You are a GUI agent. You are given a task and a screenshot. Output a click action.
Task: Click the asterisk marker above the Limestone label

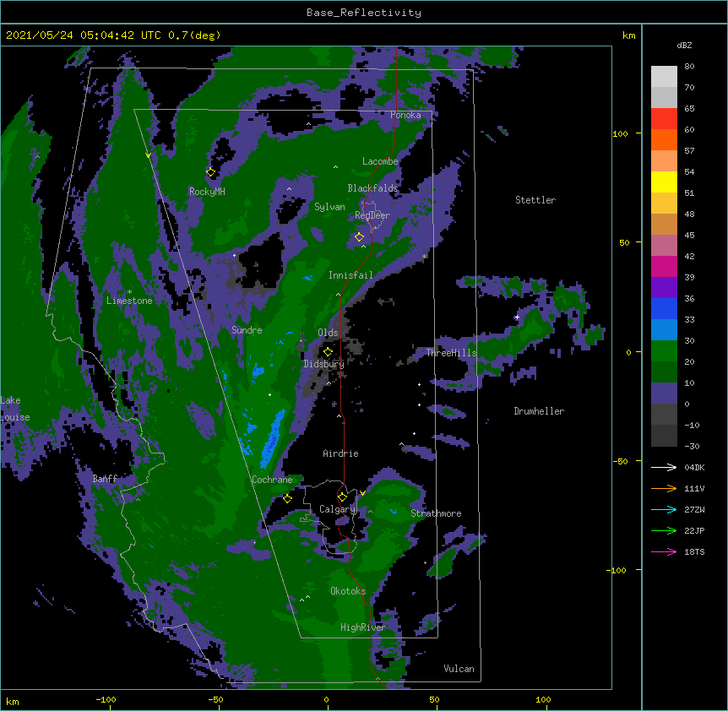click(129, 292)
